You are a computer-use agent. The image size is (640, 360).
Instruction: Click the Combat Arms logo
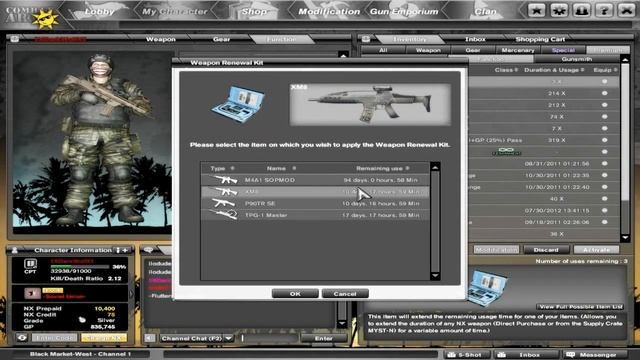33,16
